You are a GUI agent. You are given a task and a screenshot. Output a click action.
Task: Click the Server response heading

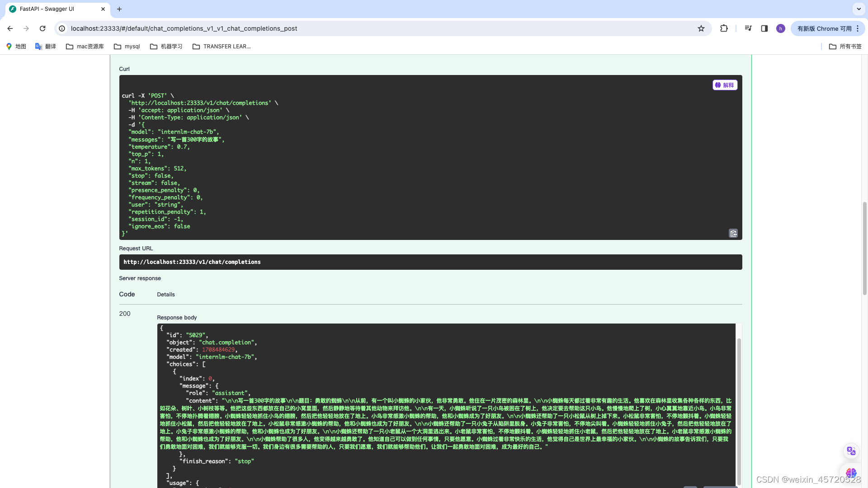(140, 278)
